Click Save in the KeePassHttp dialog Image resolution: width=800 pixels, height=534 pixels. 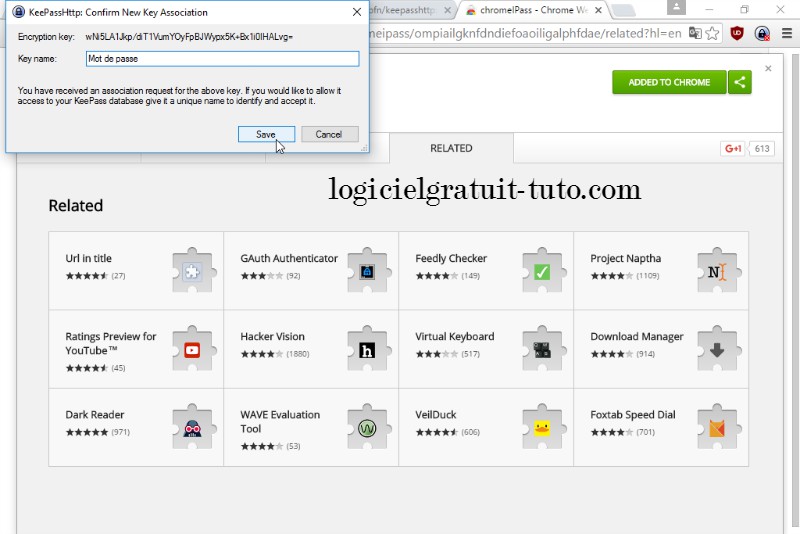coord(266,134)
